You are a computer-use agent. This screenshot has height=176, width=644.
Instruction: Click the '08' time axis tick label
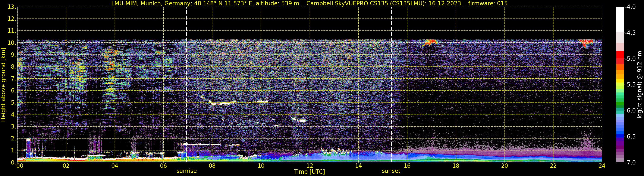pyautogui.click(x=212, y=166)
